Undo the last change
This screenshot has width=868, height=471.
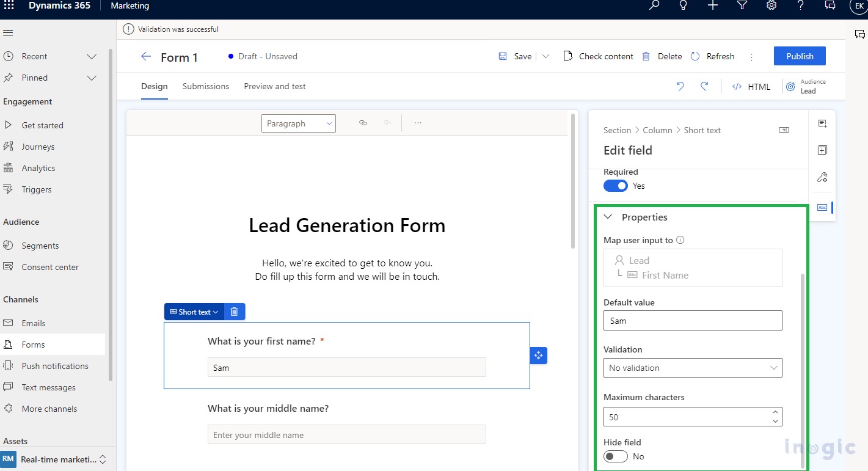coord(680,87)
